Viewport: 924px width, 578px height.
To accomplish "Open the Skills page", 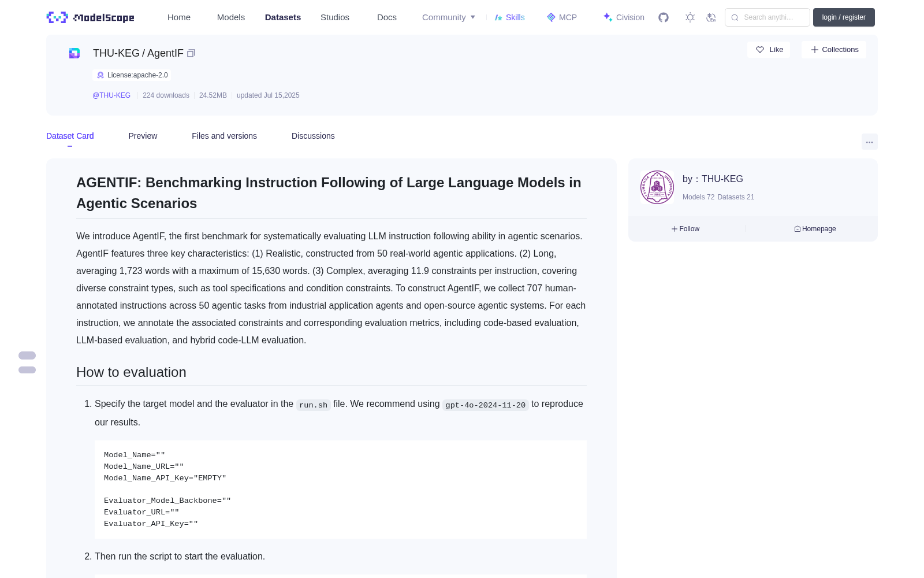I will click(510, 17).
